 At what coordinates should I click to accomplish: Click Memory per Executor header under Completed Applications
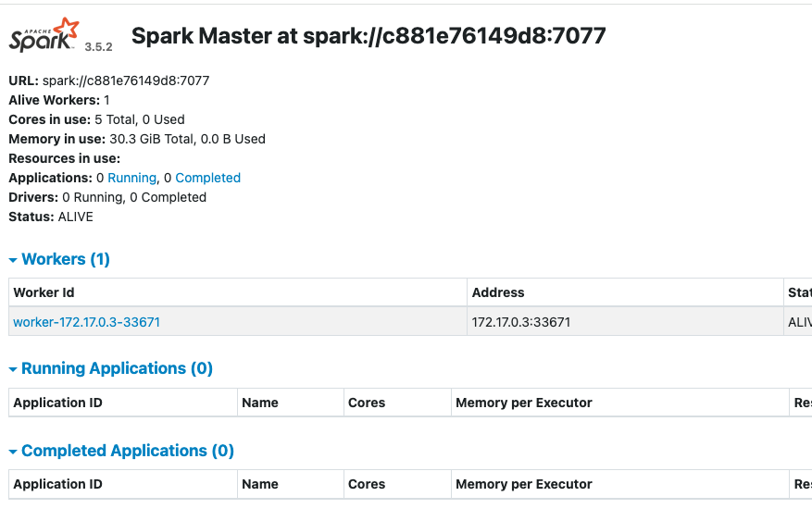(619, 484)
